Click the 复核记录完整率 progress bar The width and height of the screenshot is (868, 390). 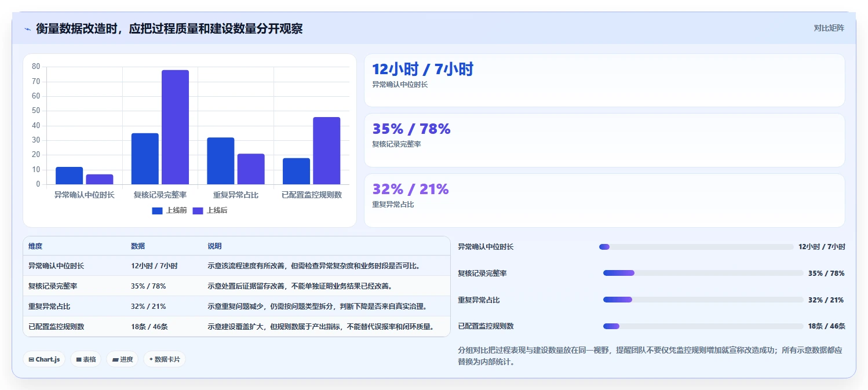pyautogui.click(x=703, y=273)
